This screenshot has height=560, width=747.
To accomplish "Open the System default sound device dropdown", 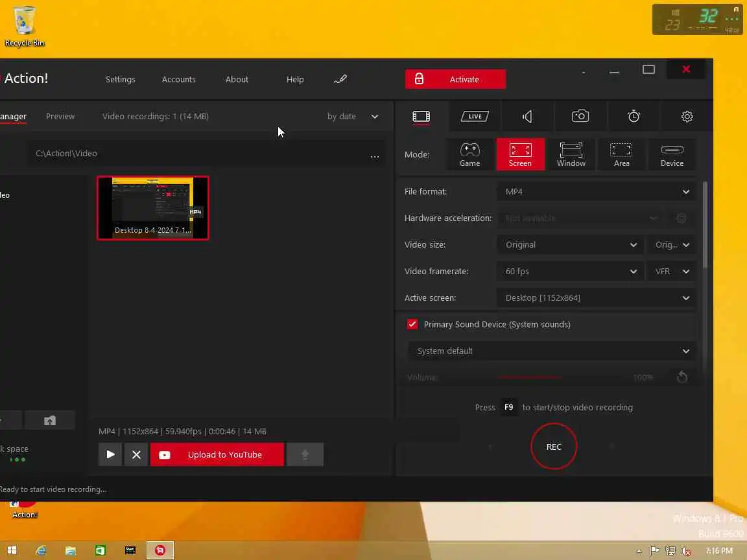I will click(x=552, y=351).
